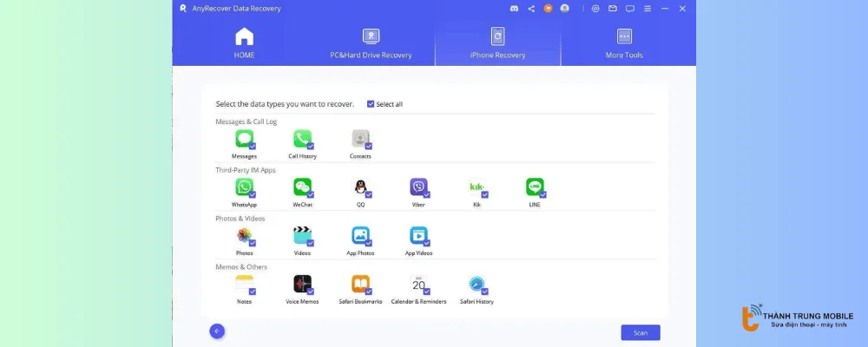The height and width of the screenshot is (347, 868).
Task: Open the More Tools tab
Action: pyautogui.click(x=624, y=43)
